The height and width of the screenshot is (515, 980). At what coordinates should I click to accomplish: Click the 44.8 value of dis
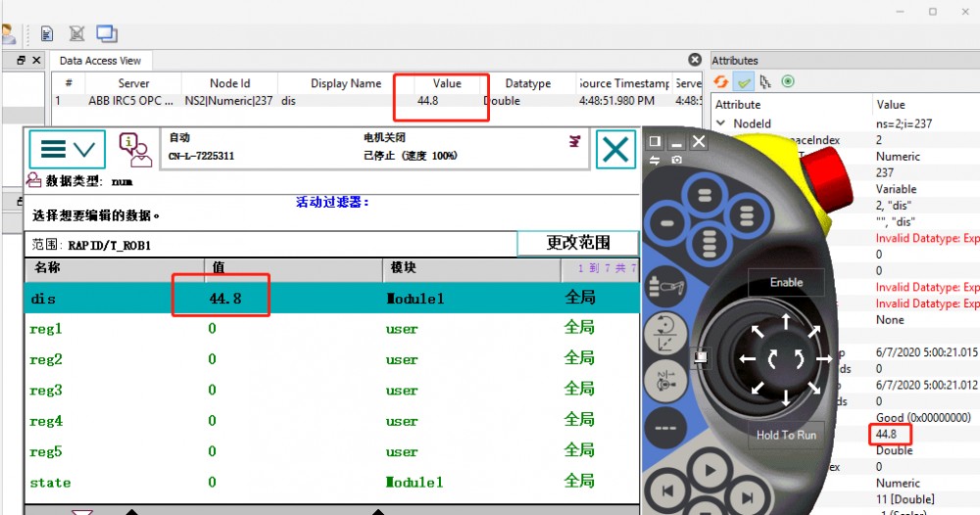[x=225, y=299]
